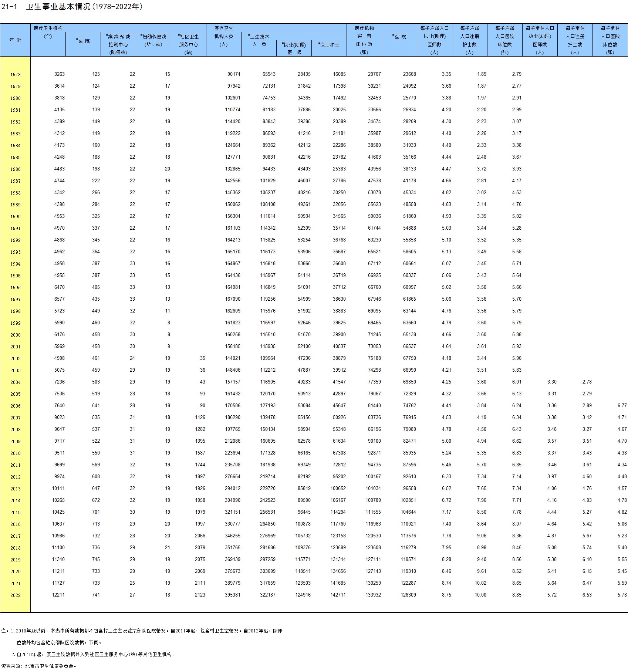Click the 每千常住人口注册护士数 header
Viewport: 628px width, 672px height.
point(575,40)
